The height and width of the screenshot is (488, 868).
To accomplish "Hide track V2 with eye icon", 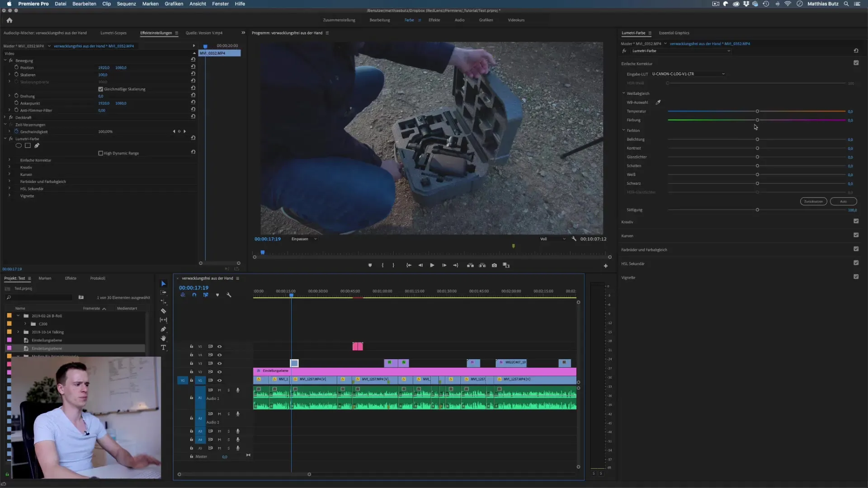I will click(220, 372).
